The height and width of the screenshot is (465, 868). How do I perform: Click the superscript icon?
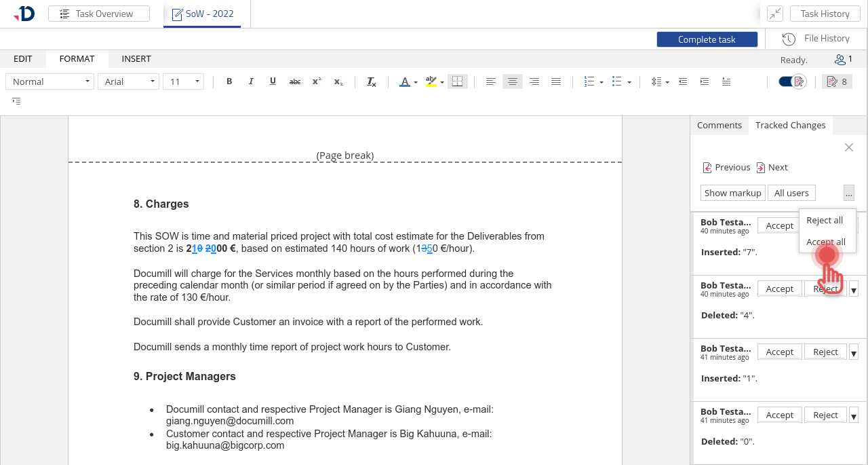(x=317, y=81)
